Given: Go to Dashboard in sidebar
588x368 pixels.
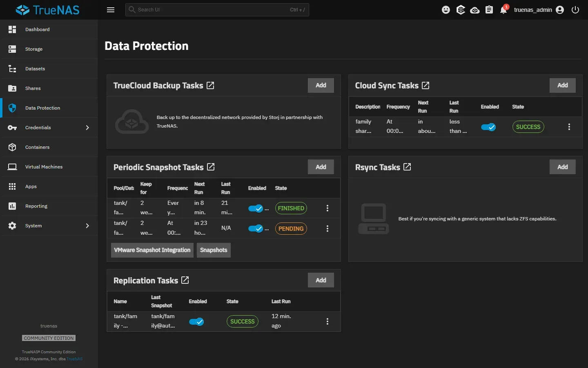Looking at the screenshot, I should point(49,29).
